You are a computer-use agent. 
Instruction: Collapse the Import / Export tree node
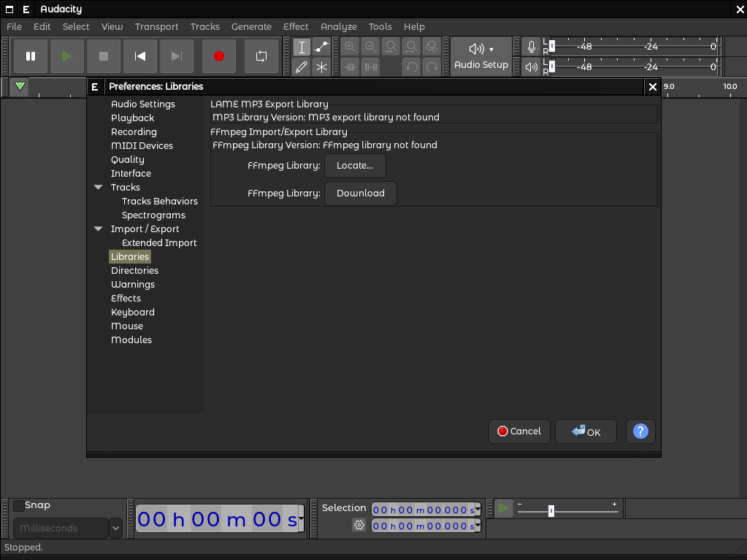(x=99, y=229)
